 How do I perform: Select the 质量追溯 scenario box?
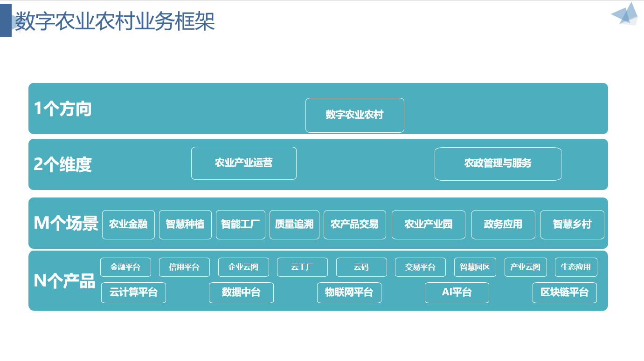(294, 225)
